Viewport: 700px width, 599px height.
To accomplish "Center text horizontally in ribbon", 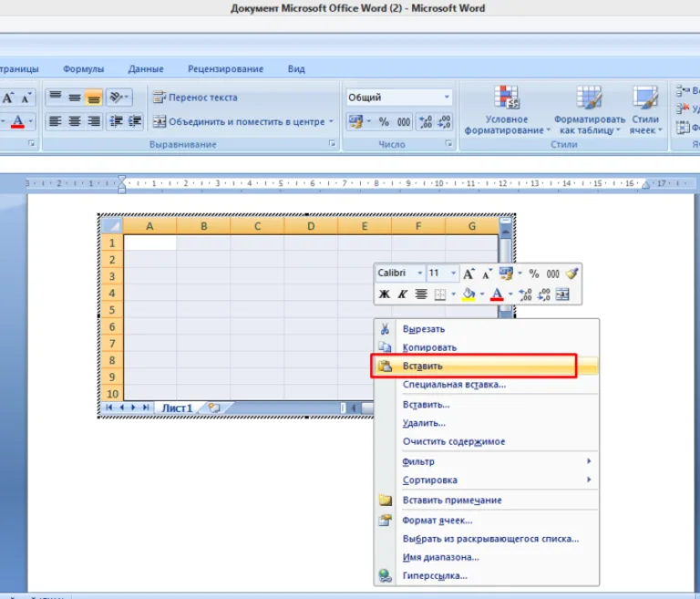I will (75, 121).
